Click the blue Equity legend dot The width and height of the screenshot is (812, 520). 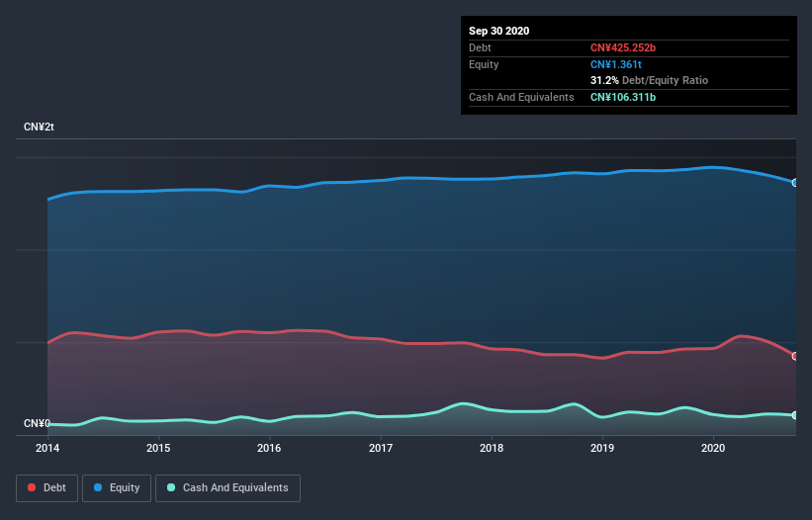(98, 487)
